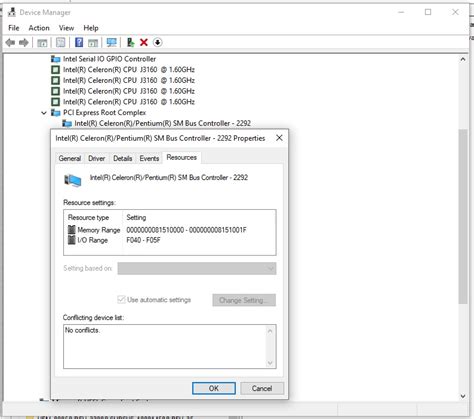
Task: Open the Properties sheet toolbar icon
Action: (61, 42)
